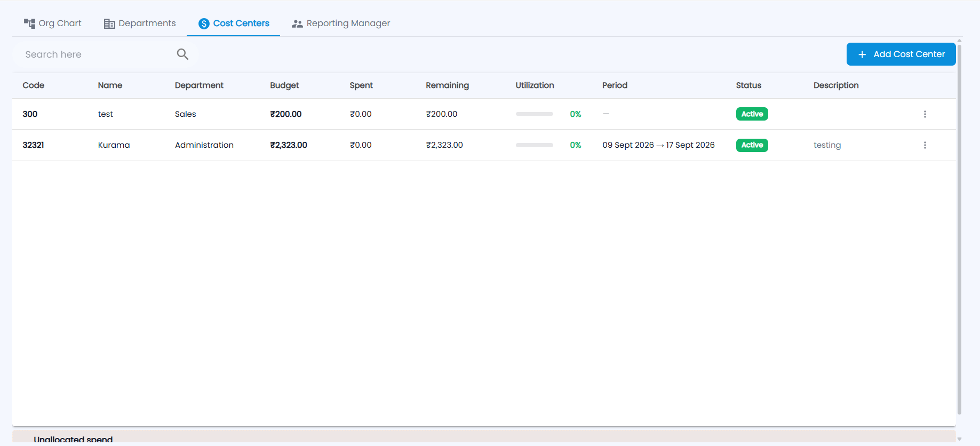Click the Org Chart hierarchy icon

pyautogui.click(x=29, y=23)
